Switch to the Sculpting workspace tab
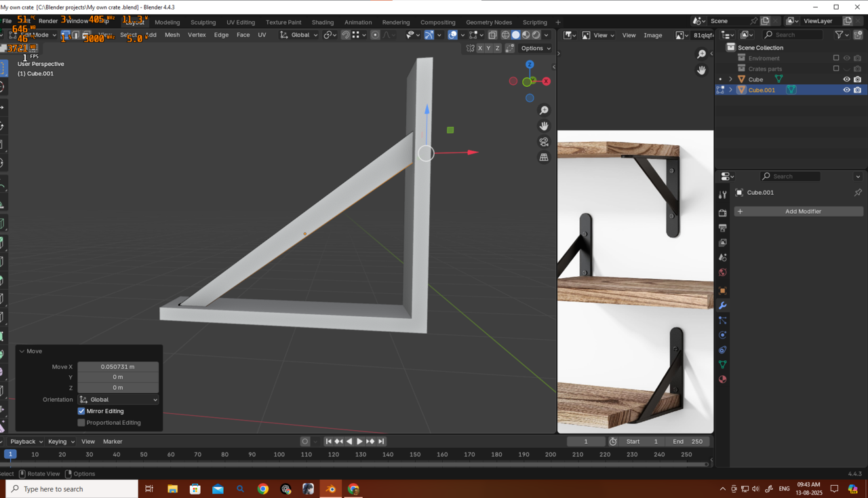The image size is (868, 498). click(x=203, y=22)
